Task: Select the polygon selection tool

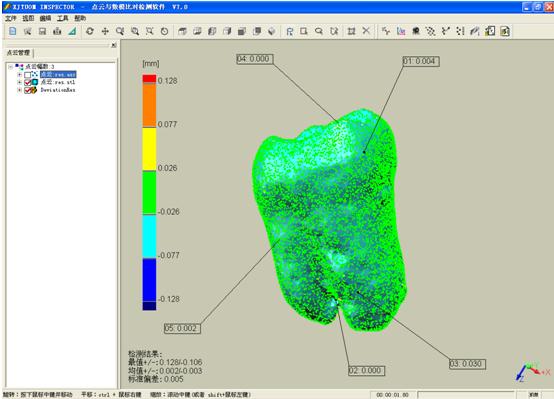Action: pos(334,31)
